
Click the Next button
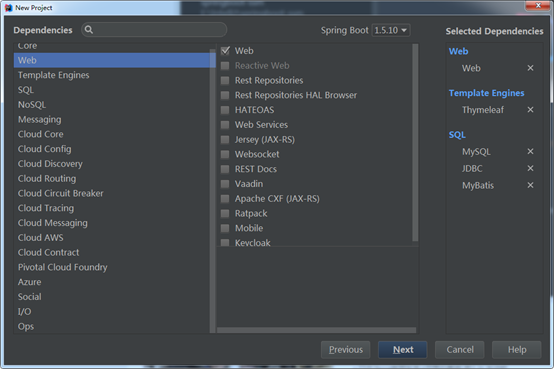(x=403, y=350)
